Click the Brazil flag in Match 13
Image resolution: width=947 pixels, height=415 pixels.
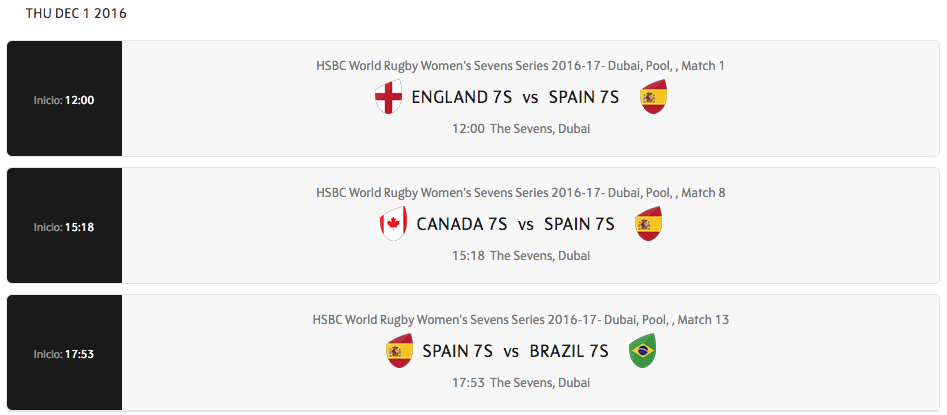(642, 351)
